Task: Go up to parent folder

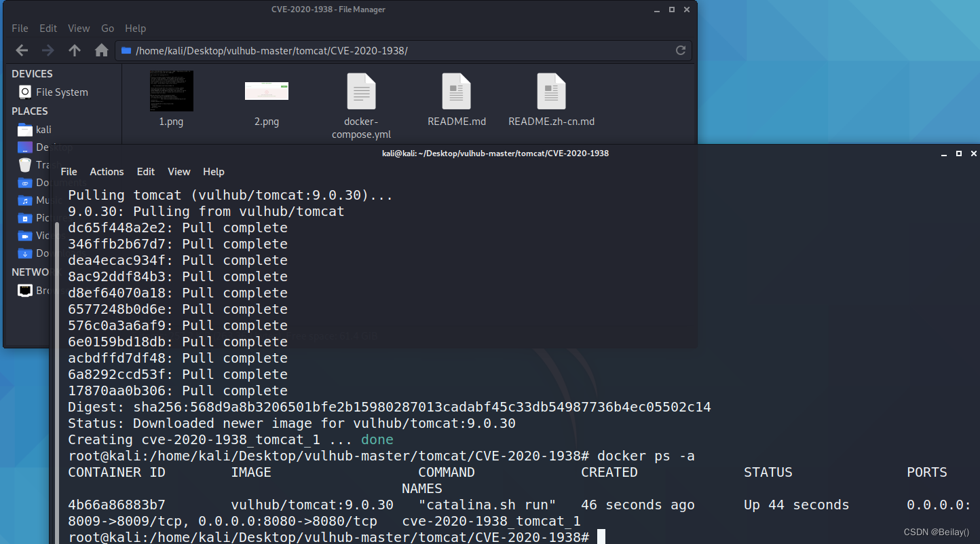Action: (x=75, y=50)
